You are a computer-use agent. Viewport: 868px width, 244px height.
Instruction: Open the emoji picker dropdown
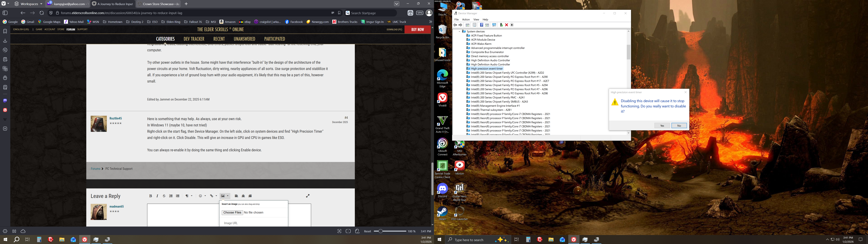pos(202,196)
